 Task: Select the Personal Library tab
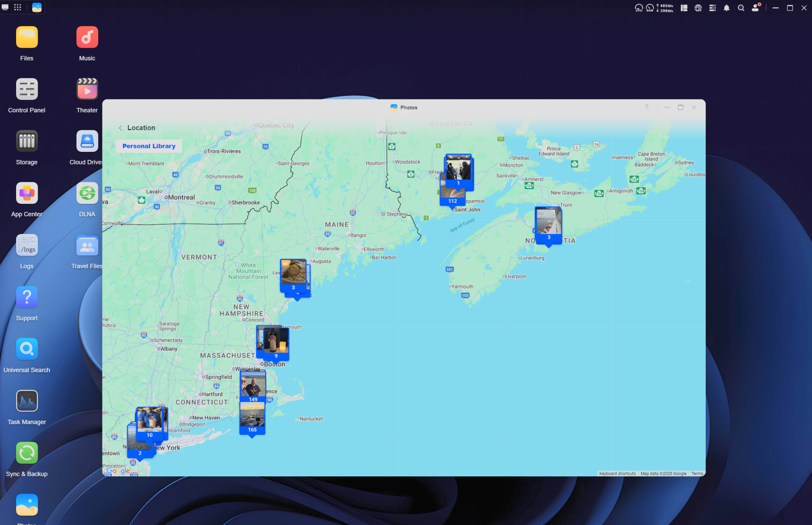point(149,146)
